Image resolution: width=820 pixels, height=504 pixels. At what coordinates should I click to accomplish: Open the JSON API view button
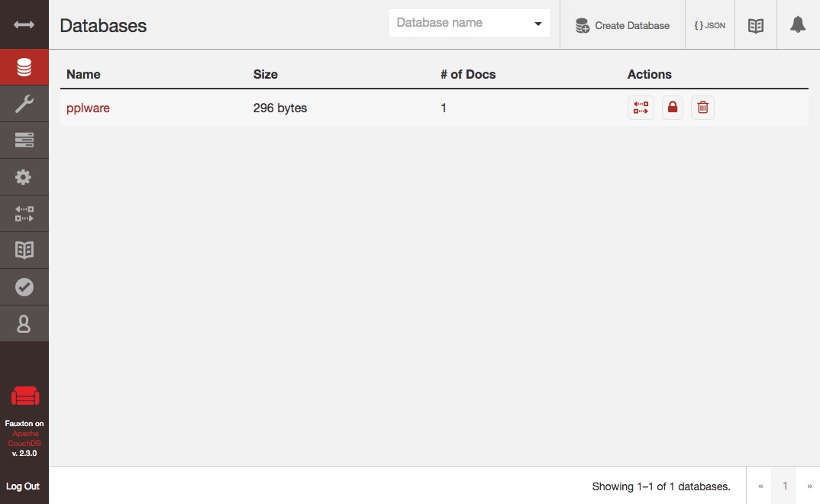pyautogui.click(x=710, y=25)
